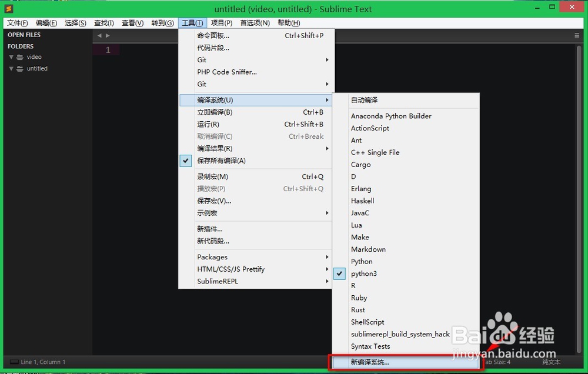The height and width of the screenshot is (374, 588).
Task: Select Lua build system
Action: coord(406,225)
